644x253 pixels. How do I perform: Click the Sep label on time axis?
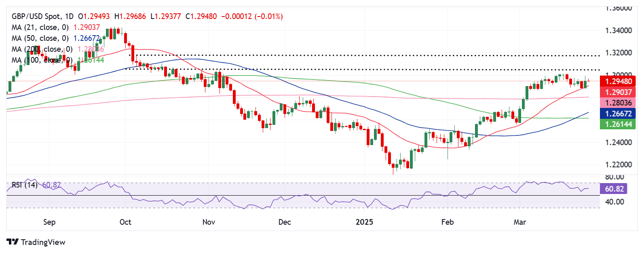tap(49, 222)
